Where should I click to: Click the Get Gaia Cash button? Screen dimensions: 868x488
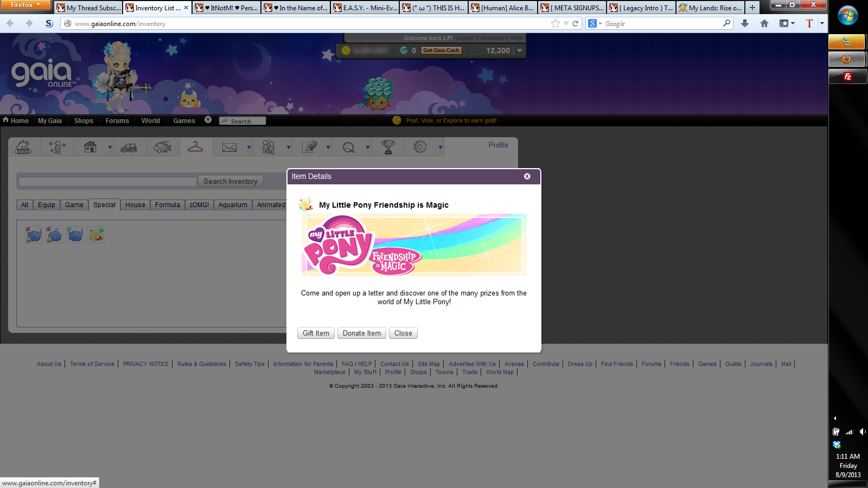441,50
